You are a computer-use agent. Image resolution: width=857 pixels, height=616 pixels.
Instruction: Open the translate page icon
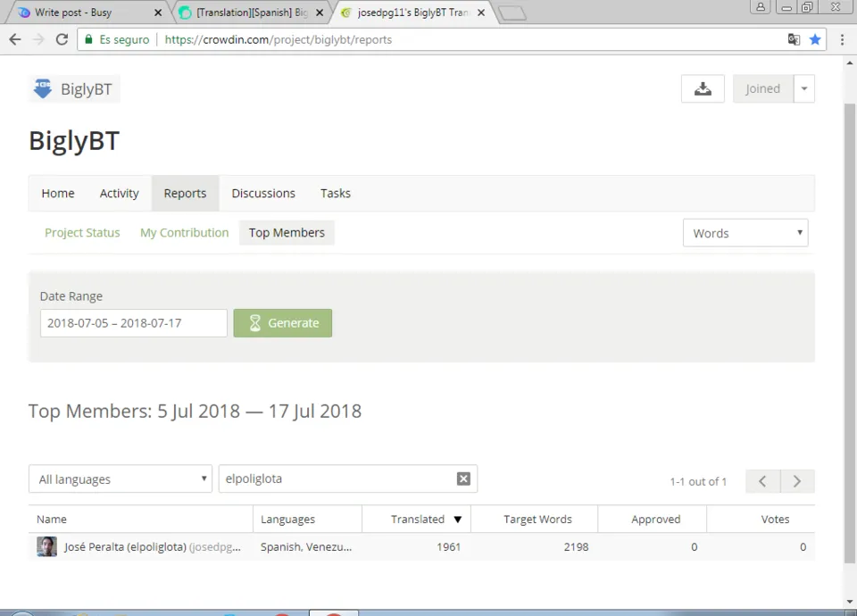pyautogui.click(x=794, y=39)
